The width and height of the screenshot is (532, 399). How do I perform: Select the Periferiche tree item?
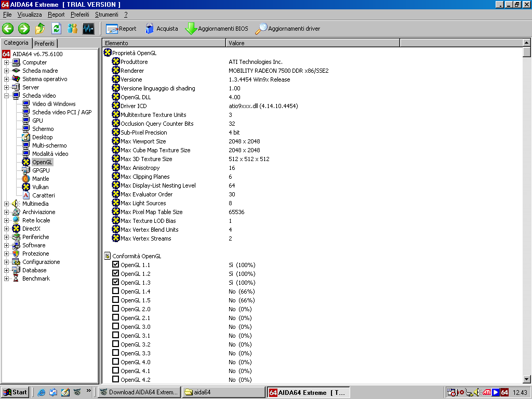36,237
